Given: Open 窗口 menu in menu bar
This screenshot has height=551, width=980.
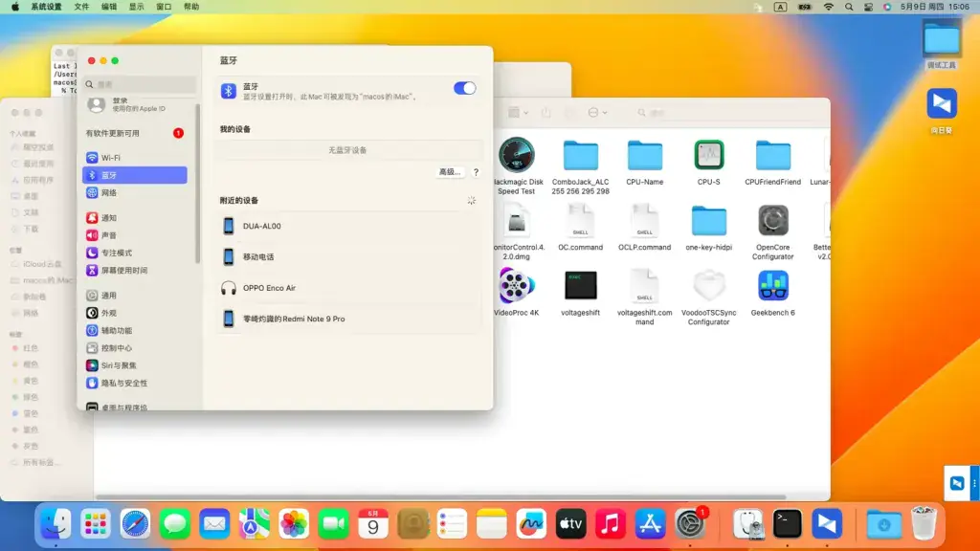Looking at the screenshot, I should (164, 7).
